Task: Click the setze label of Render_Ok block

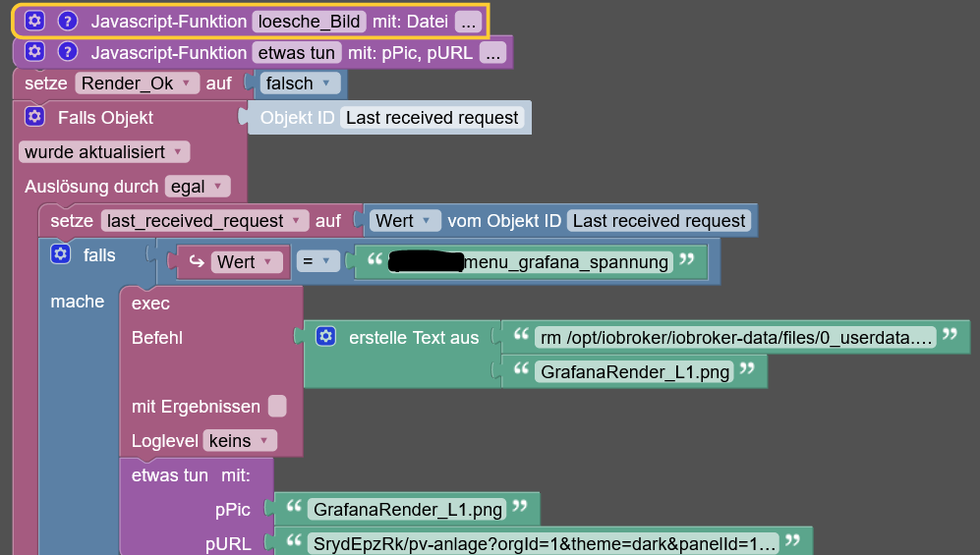Action: point(45,83)
